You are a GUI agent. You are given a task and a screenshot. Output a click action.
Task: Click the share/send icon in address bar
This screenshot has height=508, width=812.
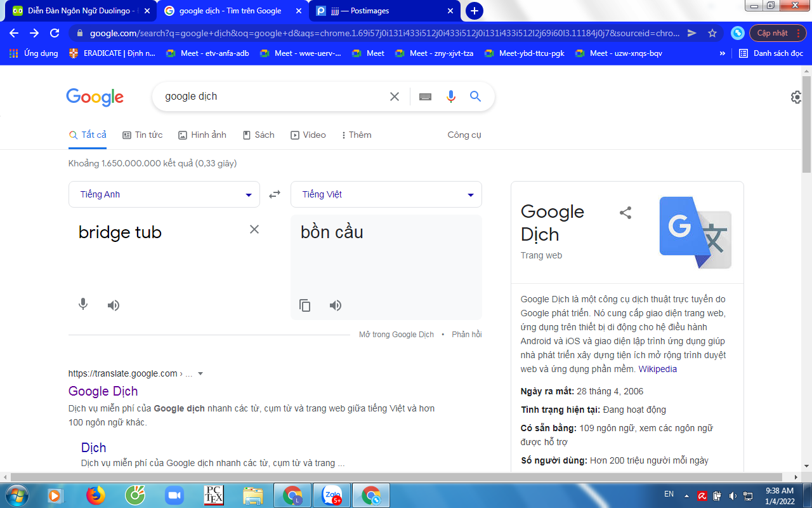(x=692, y=33)
